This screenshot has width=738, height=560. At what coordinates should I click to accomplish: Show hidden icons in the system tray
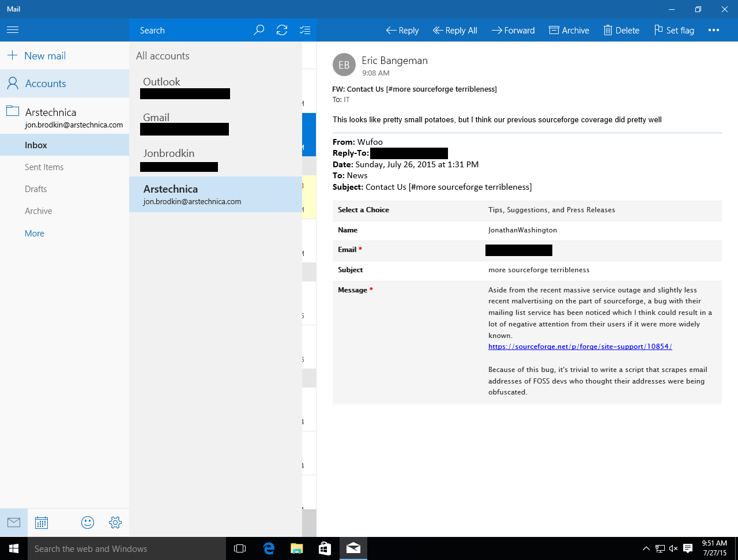click(645, 548)
